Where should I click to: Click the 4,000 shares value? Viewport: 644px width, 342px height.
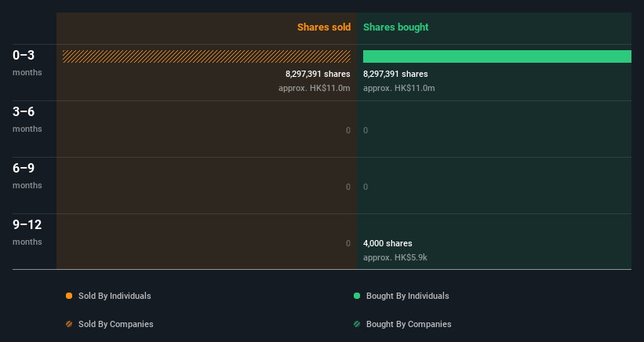tap(387, 243)
